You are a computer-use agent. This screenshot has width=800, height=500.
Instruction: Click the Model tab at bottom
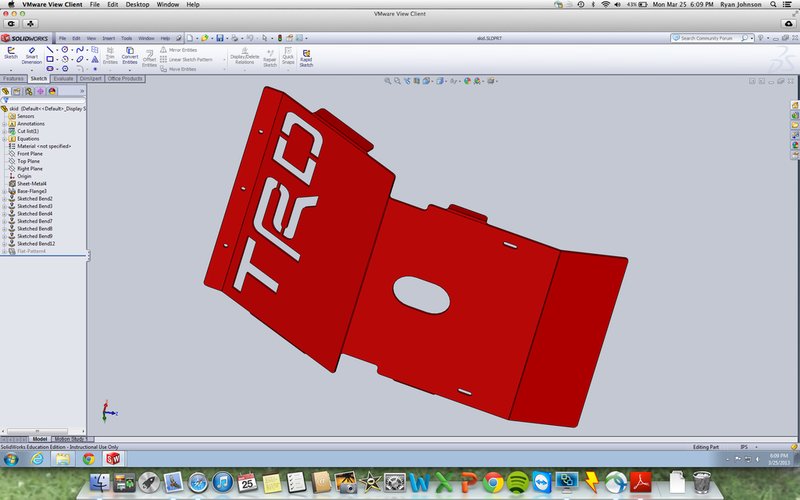39,439
